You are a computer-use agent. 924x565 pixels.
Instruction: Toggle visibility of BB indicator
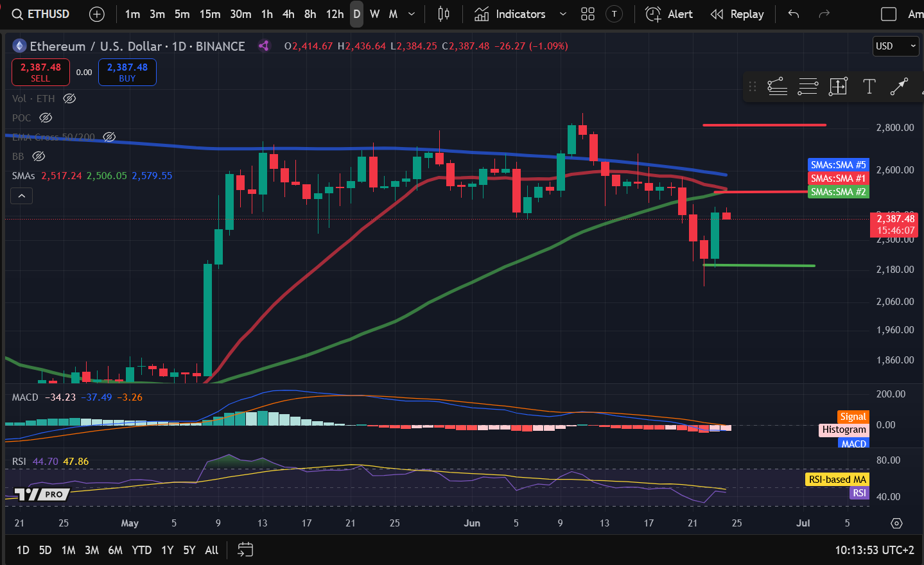click(x=39, y=156)
